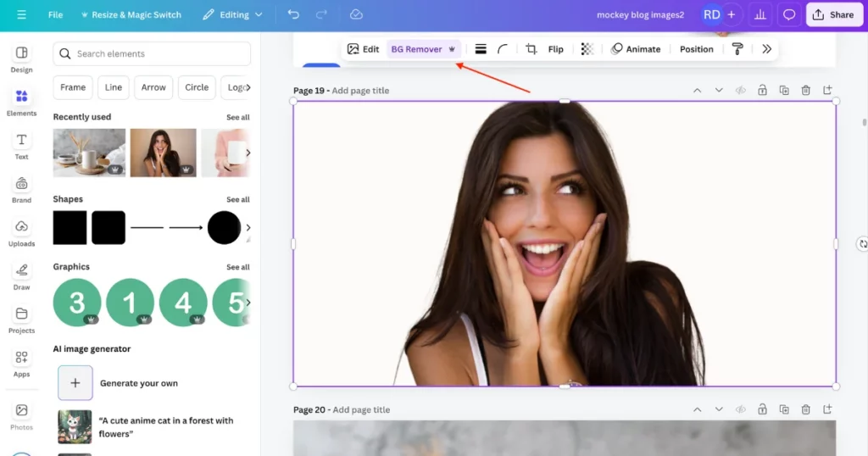Open the Projects panel
The height and width of the screenshot is (456, 868).
[x=21, y=320]
